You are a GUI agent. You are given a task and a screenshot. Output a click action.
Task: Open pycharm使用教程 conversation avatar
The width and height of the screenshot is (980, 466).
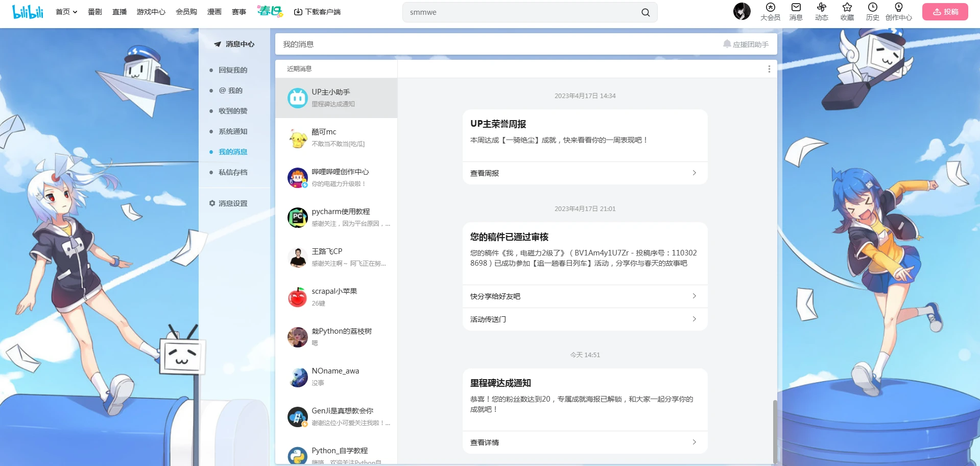coord(297,218)
